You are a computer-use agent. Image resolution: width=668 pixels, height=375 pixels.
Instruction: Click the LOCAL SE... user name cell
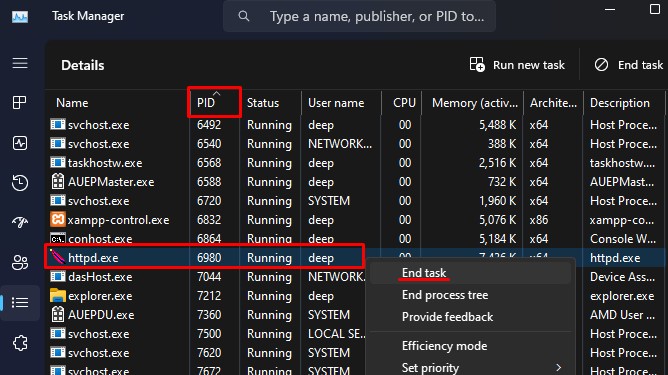coord(337,334)
